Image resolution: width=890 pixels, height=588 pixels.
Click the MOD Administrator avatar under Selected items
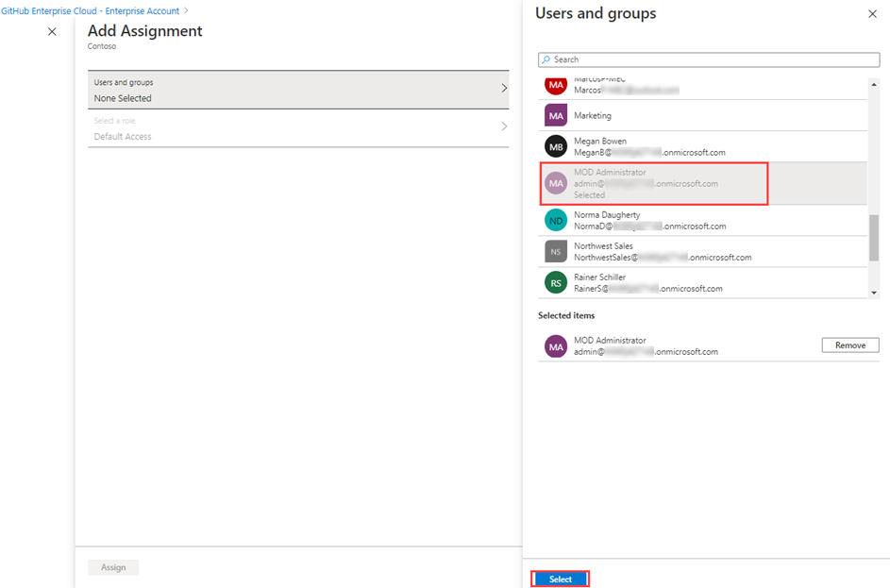(555, 345)
